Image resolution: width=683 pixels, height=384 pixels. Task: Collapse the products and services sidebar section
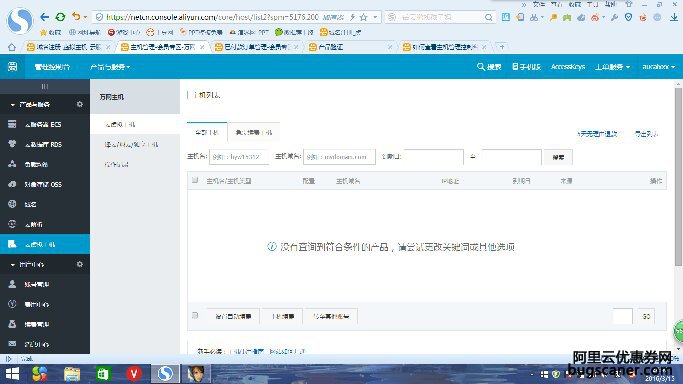(x=12, y=104)
